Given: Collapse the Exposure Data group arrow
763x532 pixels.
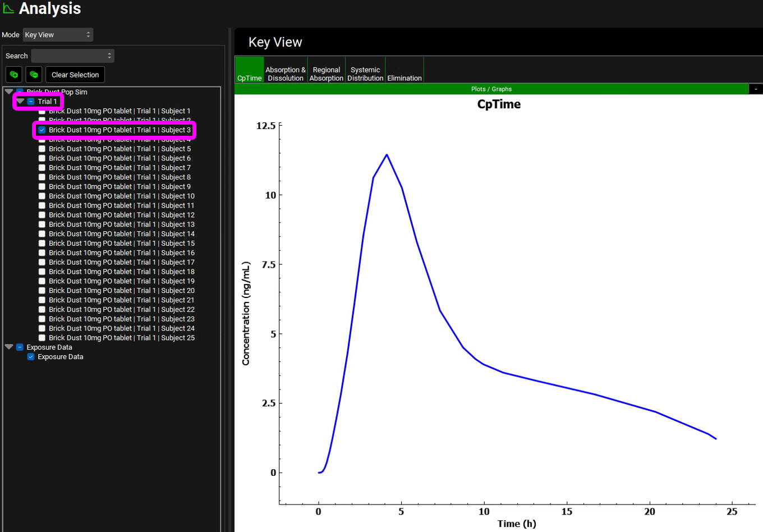Looking at the screenshot, I should point(9,347).
